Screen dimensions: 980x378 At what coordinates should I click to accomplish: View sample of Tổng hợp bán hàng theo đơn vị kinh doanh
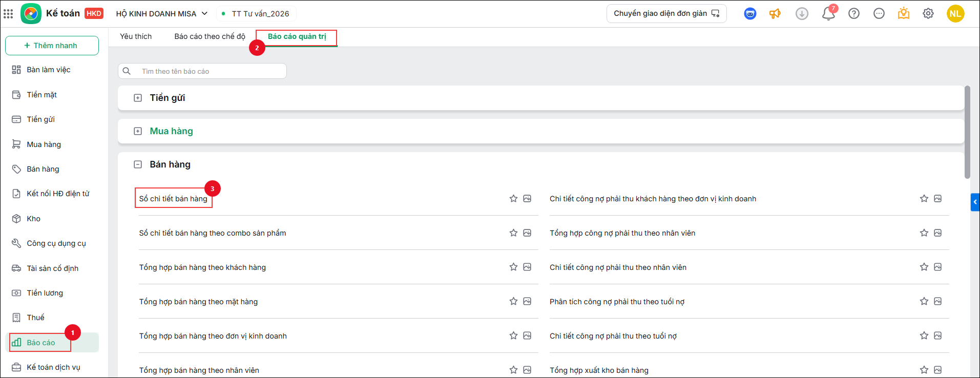tap(527, 335)
